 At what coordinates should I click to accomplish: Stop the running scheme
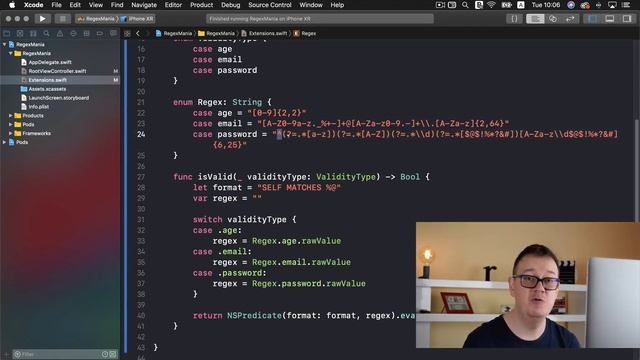(x=62, y=19)
